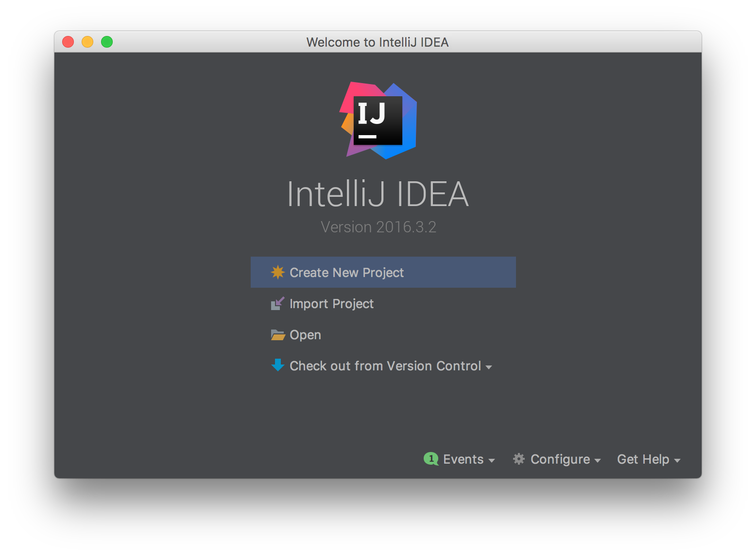
Task: Click the Import Project icon
Action: pyautogui.click(x=277, y=303)
